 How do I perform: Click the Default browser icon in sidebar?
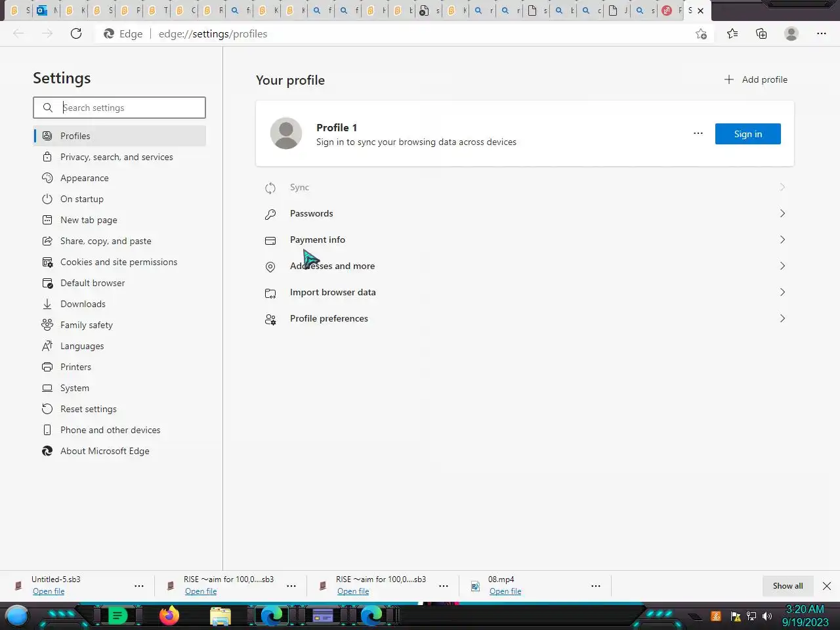(47, 283)
